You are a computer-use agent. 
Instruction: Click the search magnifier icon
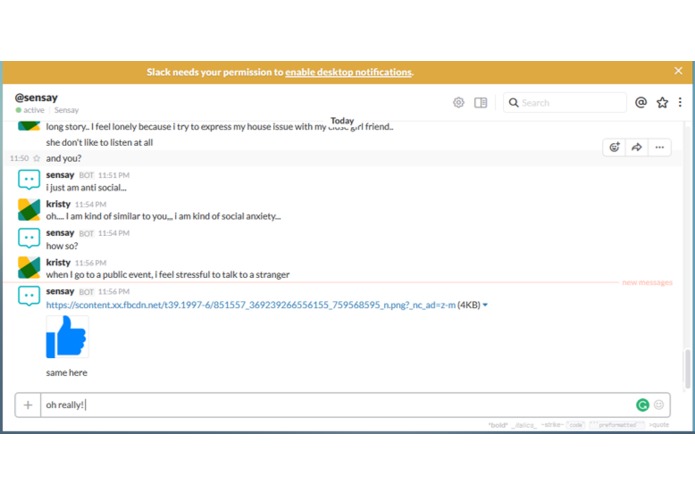(513, 102)
